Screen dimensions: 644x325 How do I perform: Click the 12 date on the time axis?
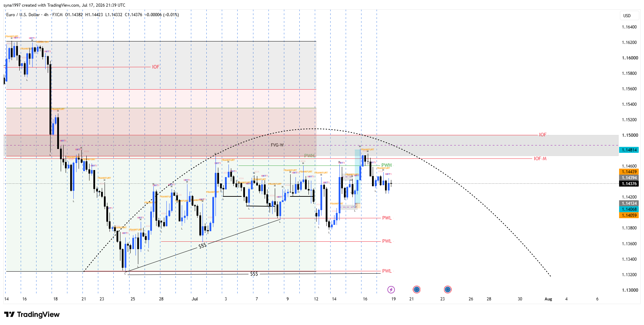(x=316, y=299)
